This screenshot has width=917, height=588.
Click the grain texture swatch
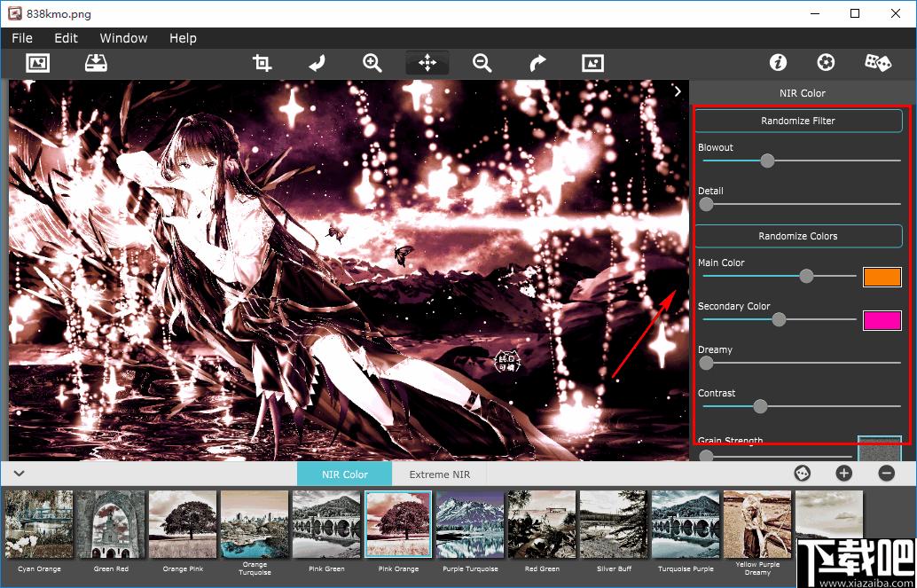(x=880, y=448)
